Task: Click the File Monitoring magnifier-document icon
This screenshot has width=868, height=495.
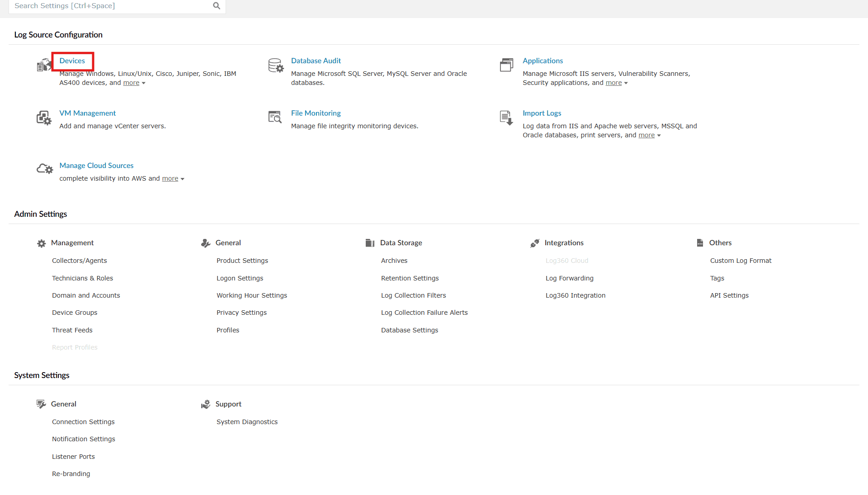Action: 274,117
